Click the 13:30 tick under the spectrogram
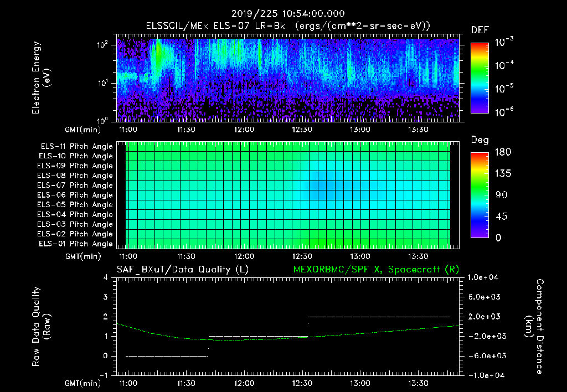 tap(419, 130)
